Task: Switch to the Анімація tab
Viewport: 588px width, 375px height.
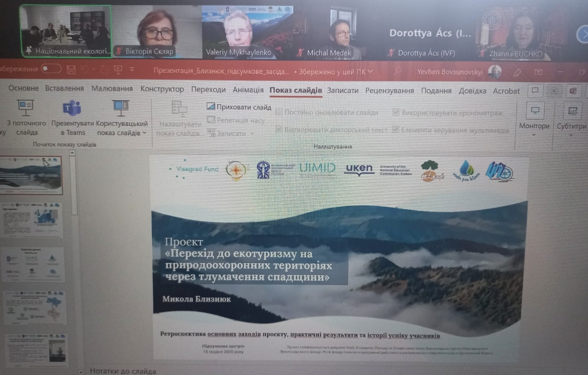Action: tap(248, 90)
